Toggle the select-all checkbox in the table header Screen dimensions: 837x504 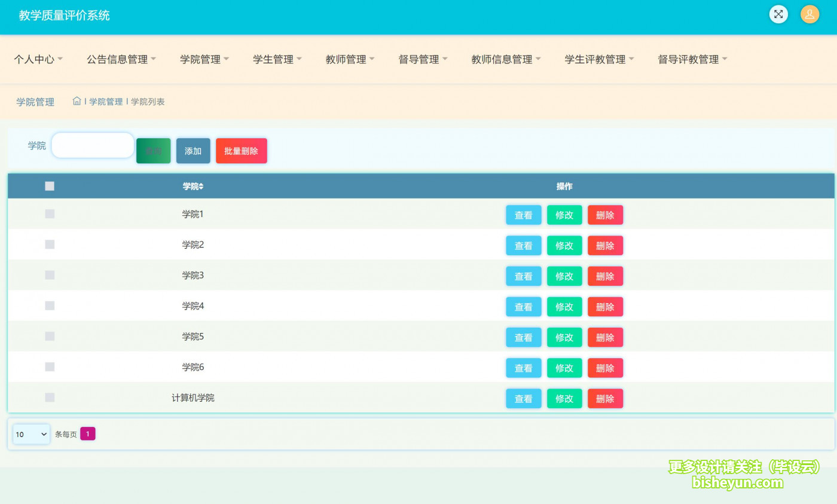(50, 186)
